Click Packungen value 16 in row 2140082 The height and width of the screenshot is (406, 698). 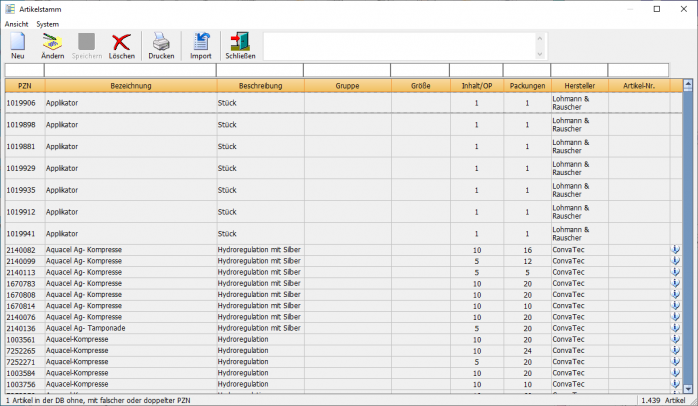click(x=528, y=250)
